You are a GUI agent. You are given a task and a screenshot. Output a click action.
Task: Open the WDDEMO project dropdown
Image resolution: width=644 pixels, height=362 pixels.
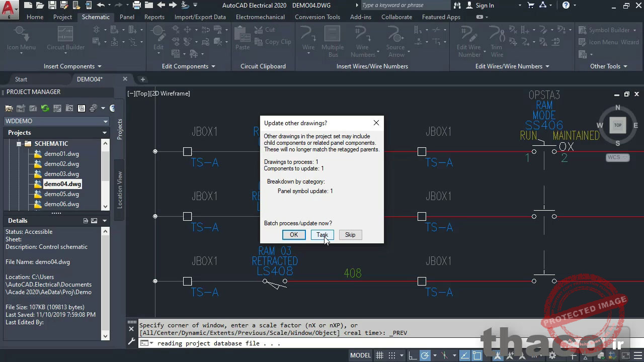105,121
